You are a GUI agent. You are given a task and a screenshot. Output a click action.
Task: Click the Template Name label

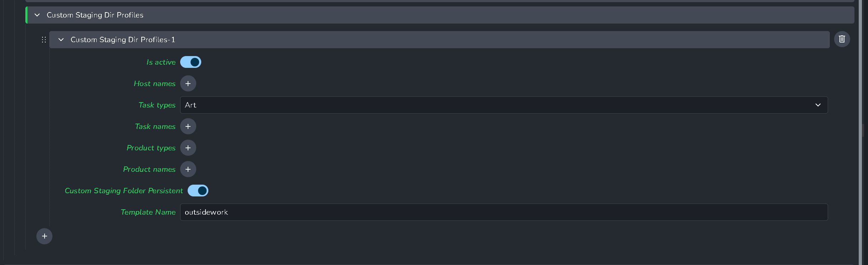148,212
